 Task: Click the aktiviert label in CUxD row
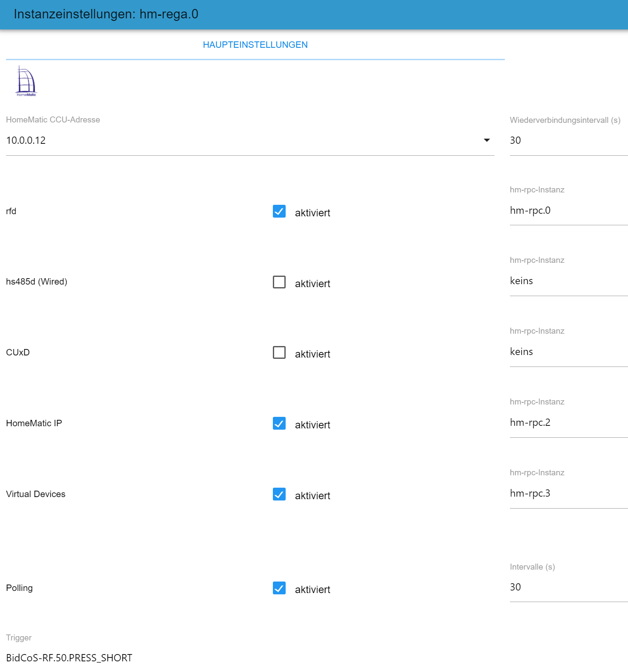click(313, 354)
